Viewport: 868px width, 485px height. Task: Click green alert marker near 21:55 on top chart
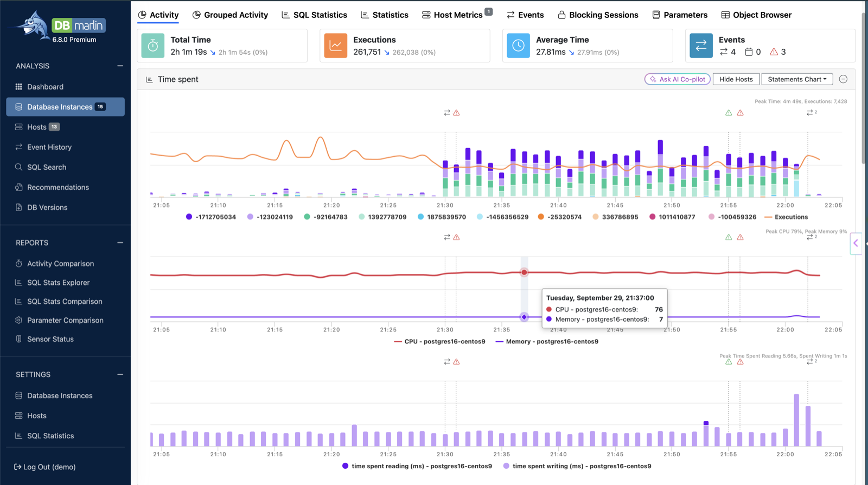[729, 113]
